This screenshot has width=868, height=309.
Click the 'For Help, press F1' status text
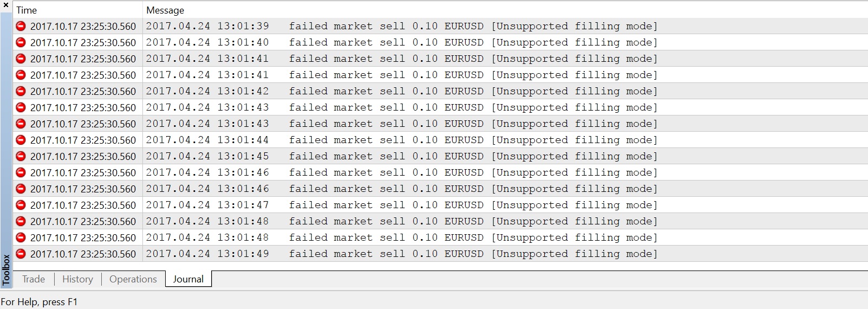(x=39, y=302)
